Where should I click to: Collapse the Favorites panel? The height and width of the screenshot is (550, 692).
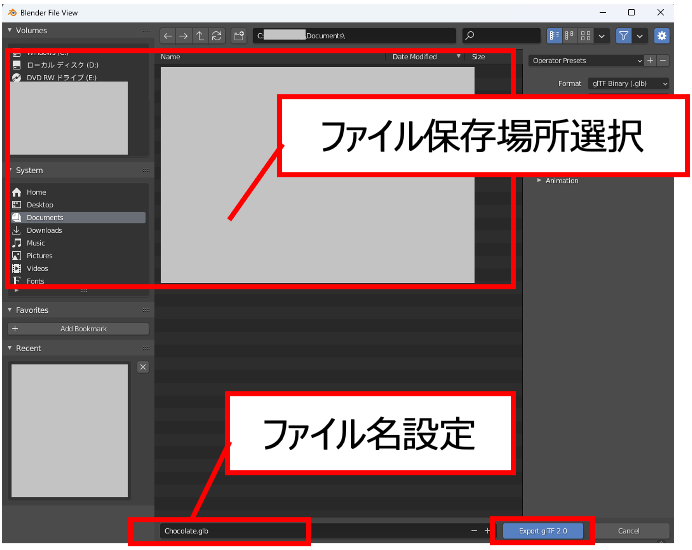coord(10,310)
